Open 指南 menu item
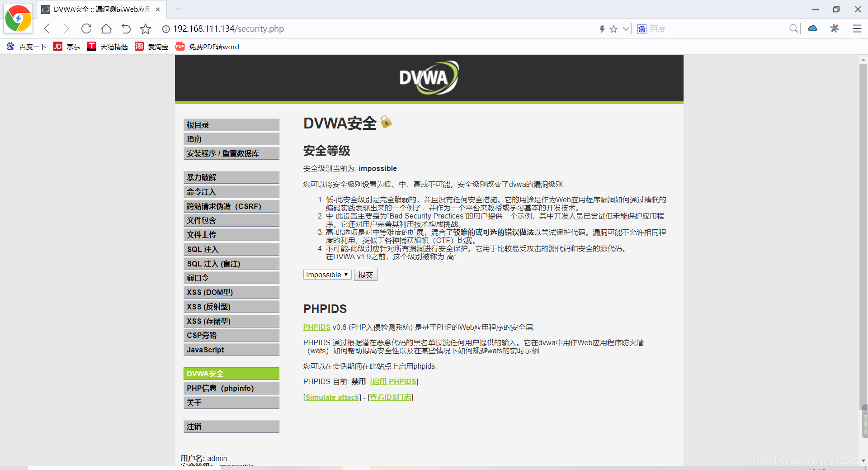The width and height of the screenshot is (868, 470). [x=231, y=139]
